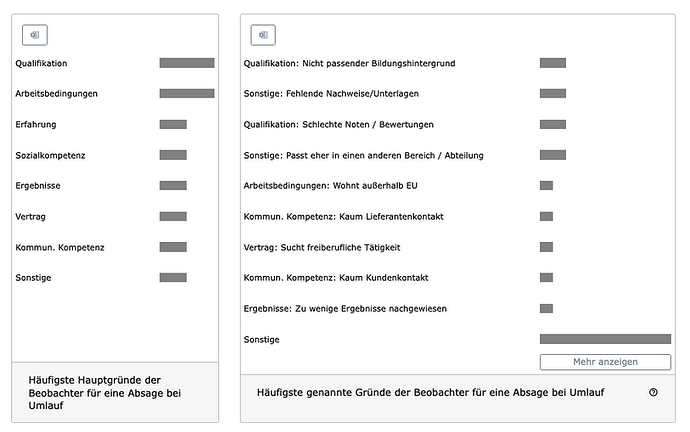Open the help question mark icon
Viewport: 690px width, 432px height.
(653, 393)
